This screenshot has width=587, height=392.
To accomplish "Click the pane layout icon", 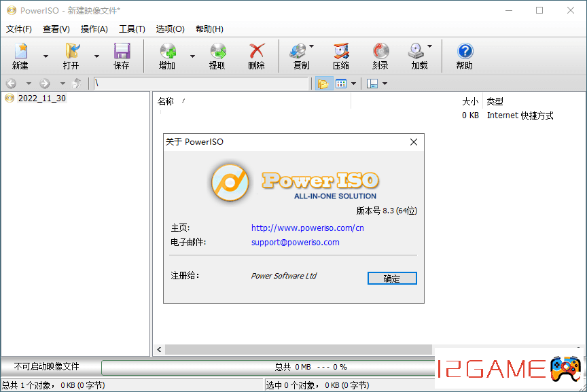I will coord(372,84).
